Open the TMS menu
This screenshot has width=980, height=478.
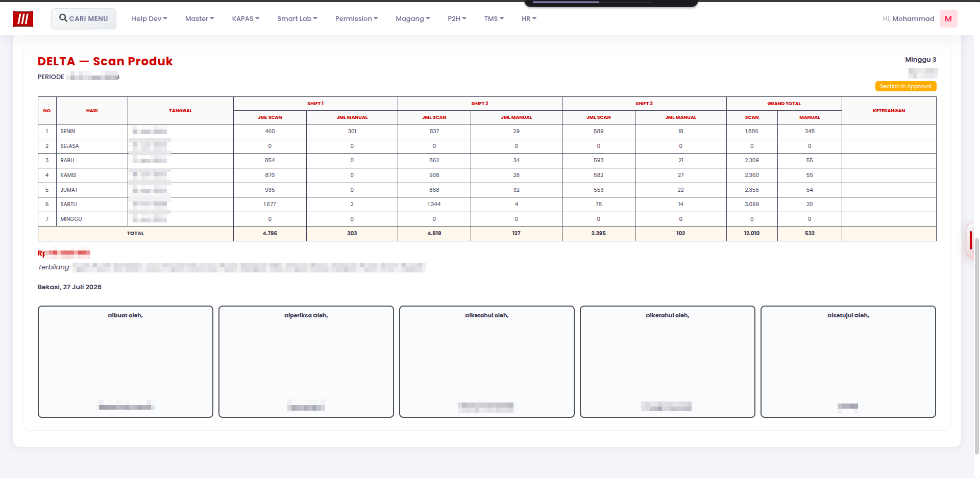[494, 18]
